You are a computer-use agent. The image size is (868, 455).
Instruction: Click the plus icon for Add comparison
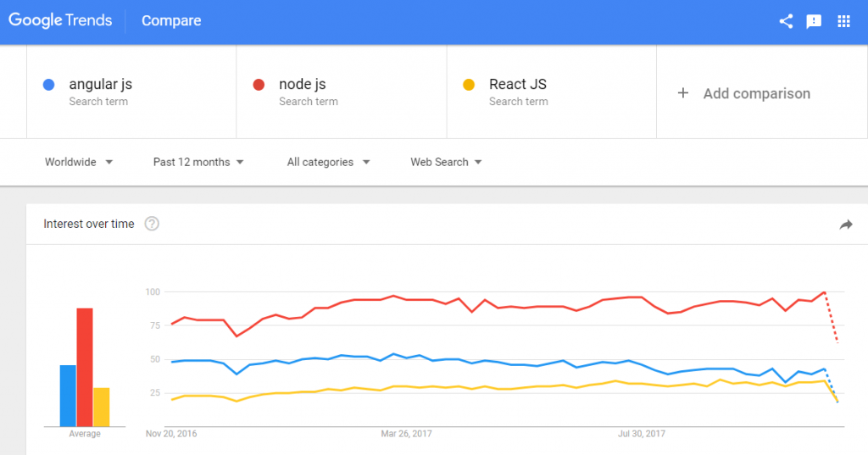coord(683,93)
